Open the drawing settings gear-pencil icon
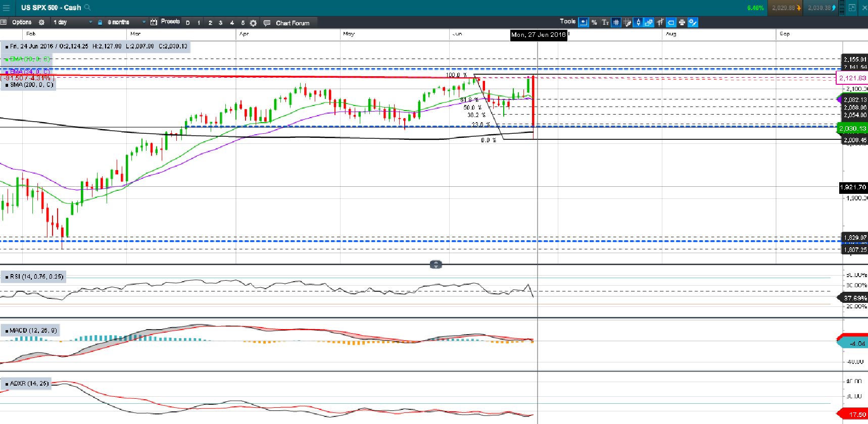 pyautogui.click(x=693, y=22)
